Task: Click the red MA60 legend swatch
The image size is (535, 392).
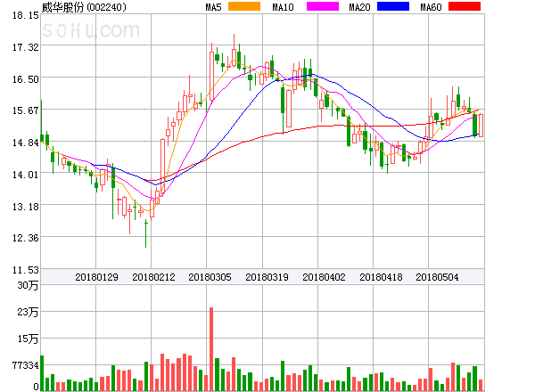Action: click(465, 6)
